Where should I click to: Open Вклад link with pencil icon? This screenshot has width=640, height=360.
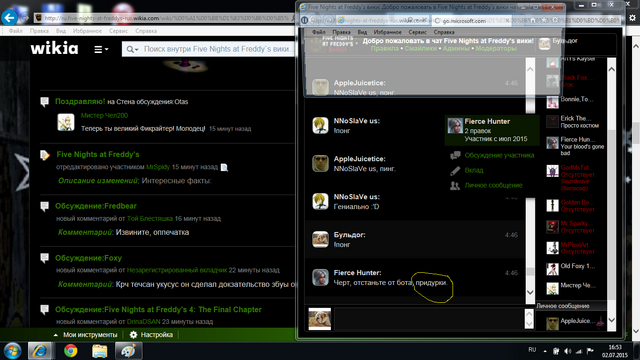click(x=473, y=170)
